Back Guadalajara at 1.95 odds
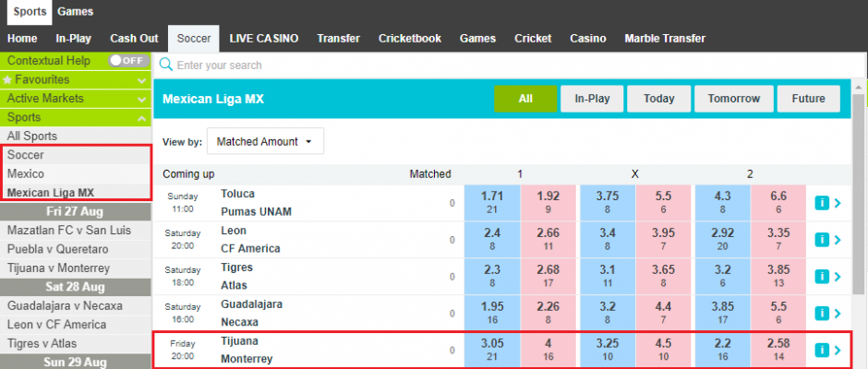Image resolution: width=868 pixels, height=369 pixels. click(492, 313)
